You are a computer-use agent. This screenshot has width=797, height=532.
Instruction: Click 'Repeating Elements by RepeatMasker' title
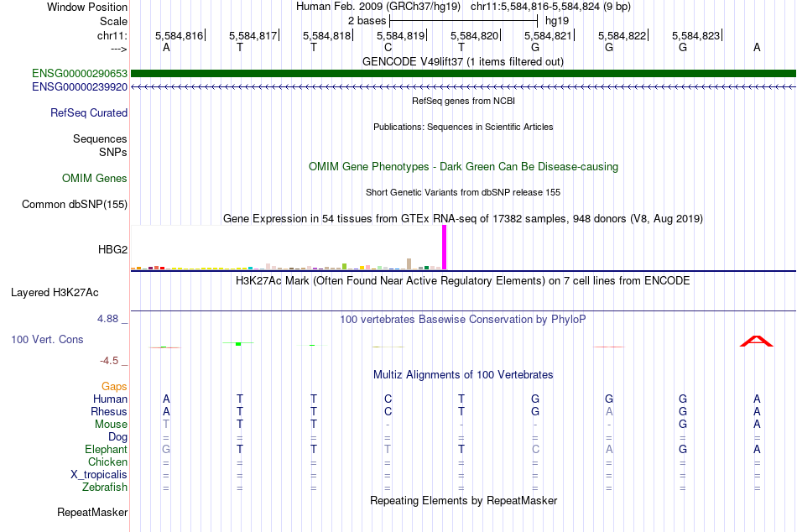click(463, 500)
